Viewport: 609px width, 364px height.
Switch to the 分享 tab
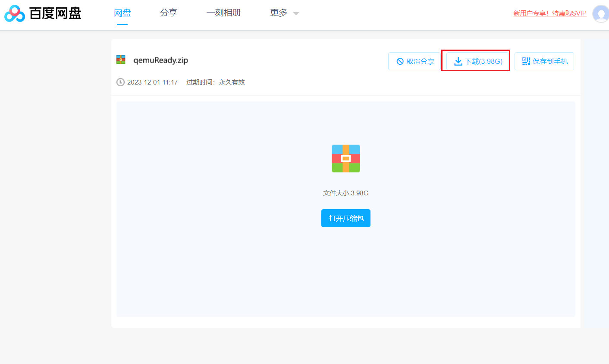click(169, 13)
